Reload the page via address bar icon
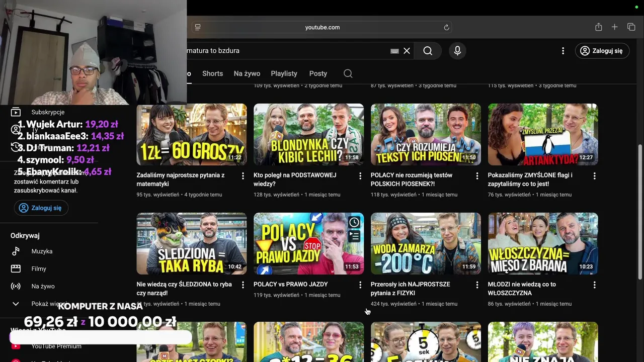Viewport: 644px width, 362px height. click(446, 28)
